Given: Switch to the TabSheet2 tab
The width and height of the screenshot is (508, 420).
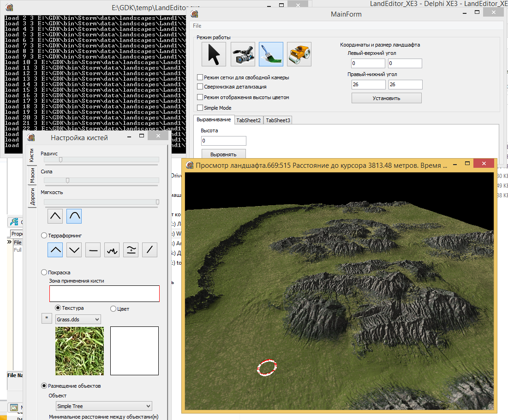Looking at the screenshot, I should point(249,120).
